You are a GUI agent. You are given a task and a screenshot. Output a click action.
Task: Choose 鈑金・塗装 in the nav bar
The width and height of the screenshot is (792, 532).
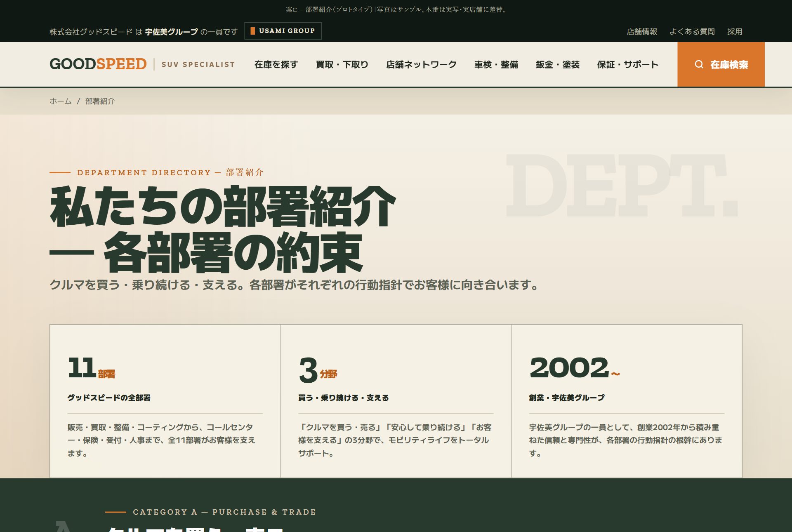[x=558, y=64]
